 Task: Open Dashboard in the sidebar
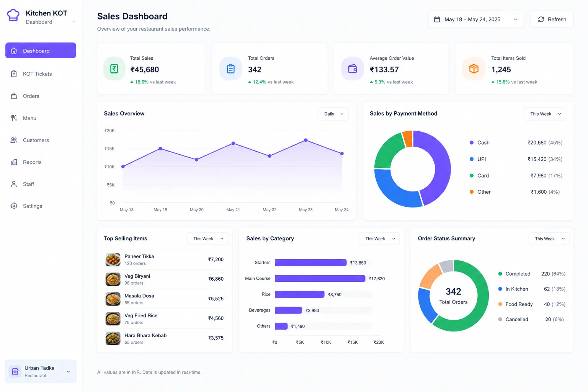tap(41, 51)
